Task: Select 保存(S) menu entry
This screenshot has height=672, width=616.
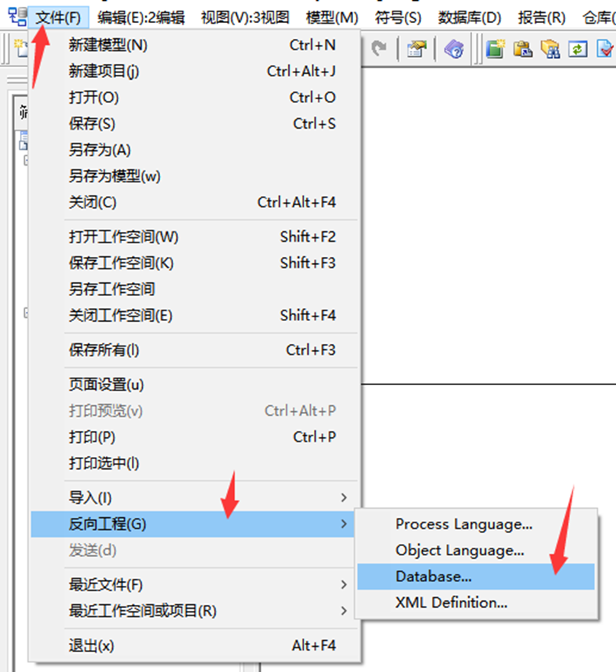Action: pyautogui.click(x=194, y=124)
